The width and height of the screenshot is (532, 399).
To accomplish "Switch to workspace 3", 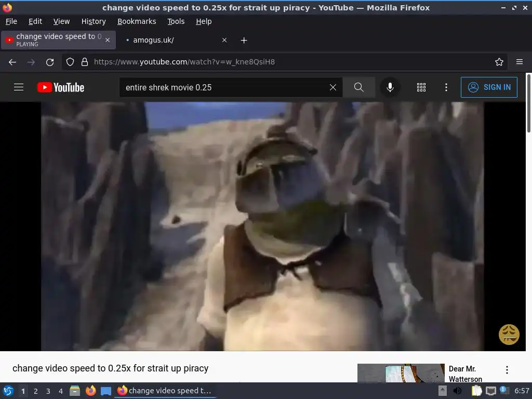I will click(48, 391).
